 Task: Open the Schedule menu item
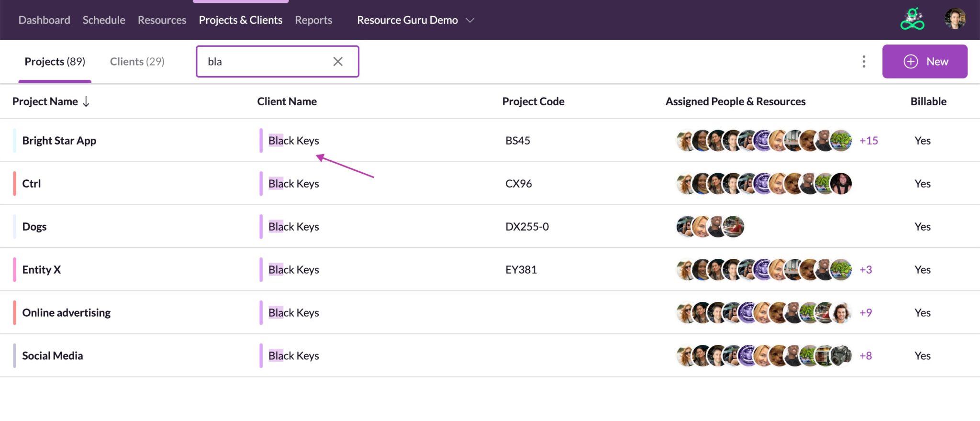click(104, 20)
